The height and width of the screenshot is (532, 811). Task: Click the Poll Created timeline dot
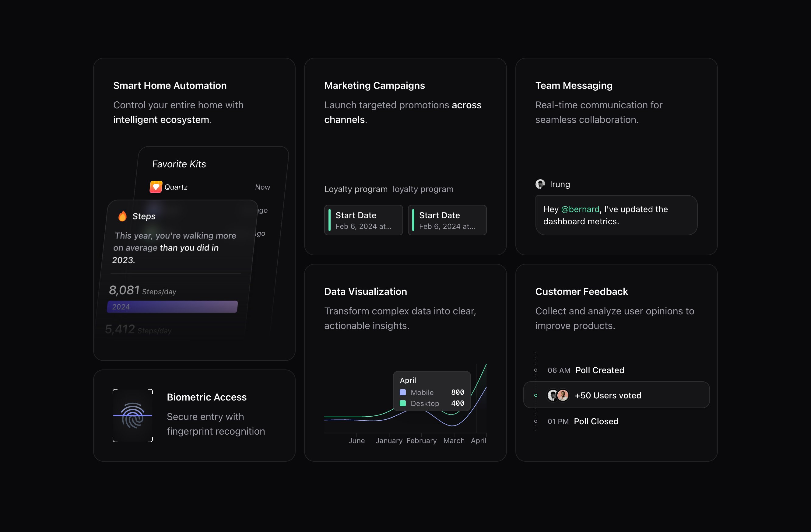[x=536, y=370]
